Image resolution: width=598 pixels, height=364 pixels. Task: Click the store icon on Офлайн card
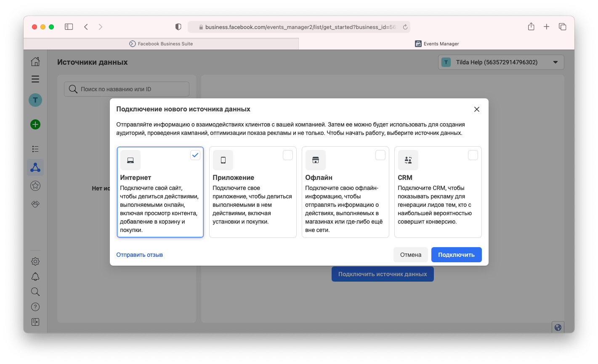[x=316, y=160]
